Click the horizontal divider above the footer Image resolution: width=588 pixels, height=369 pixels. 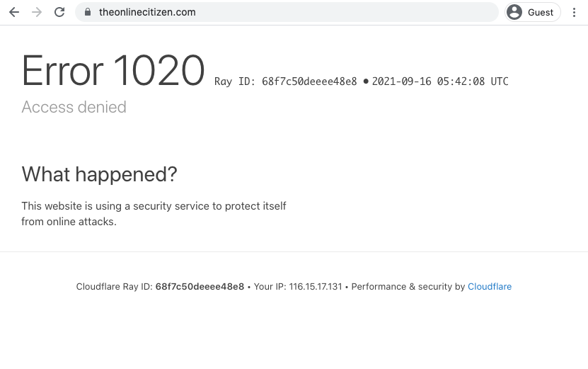pos(294,251)
